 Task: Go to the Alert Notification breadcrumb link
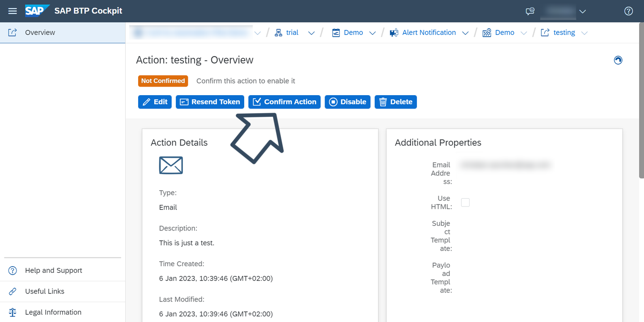tap(429, 33)
